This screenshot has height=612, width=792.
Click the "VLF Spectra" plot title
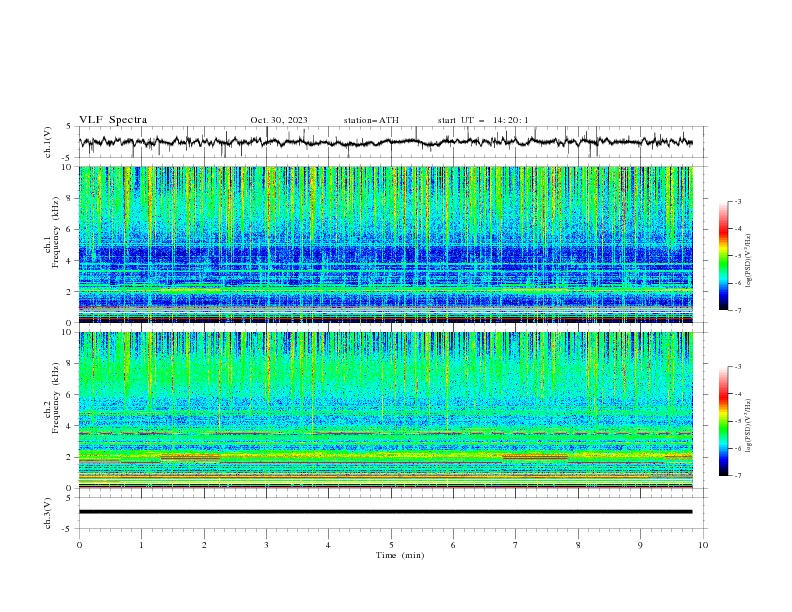[113, 120]
